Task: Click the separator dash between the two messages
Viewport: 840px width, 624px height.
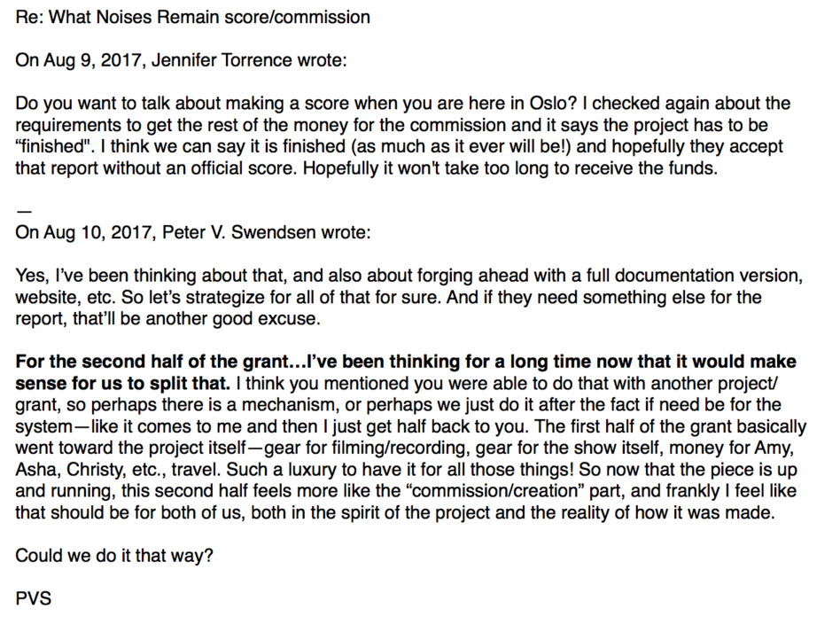Action: (x=23, y=212)
